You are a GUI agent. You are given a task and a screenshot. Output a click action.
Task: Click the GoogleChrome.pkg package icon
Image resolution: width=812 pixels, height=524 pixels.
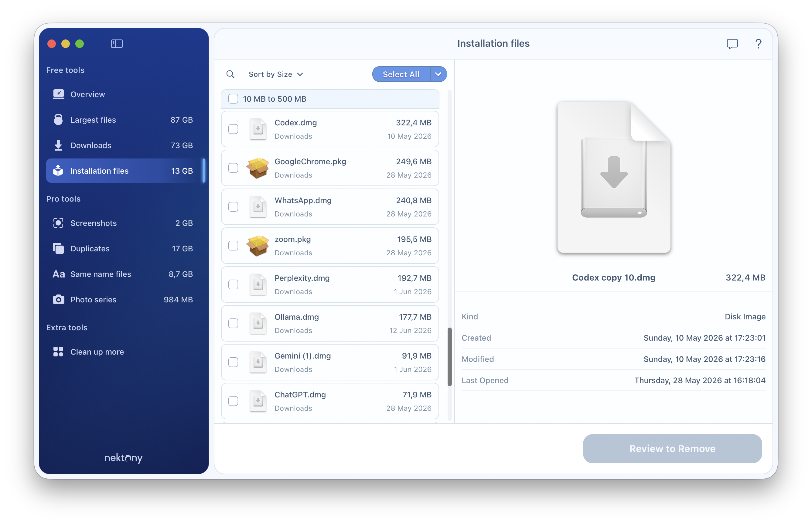pyautogui.click(x=258, y=168)
